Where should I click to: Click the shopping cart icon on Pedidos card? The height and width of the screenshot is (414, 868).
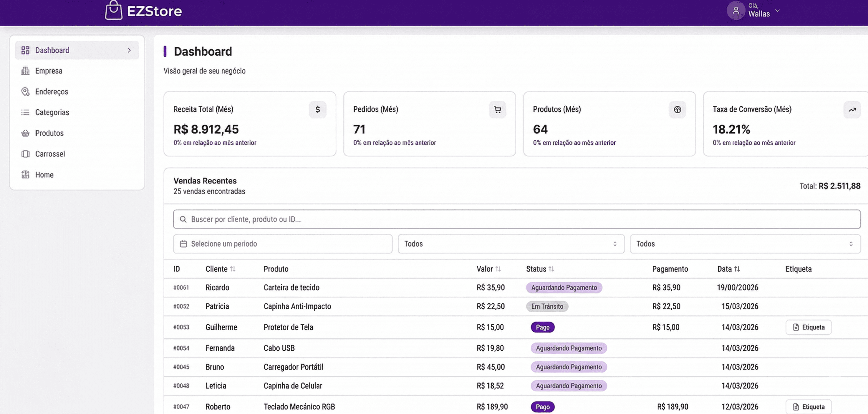click(498, 109)
